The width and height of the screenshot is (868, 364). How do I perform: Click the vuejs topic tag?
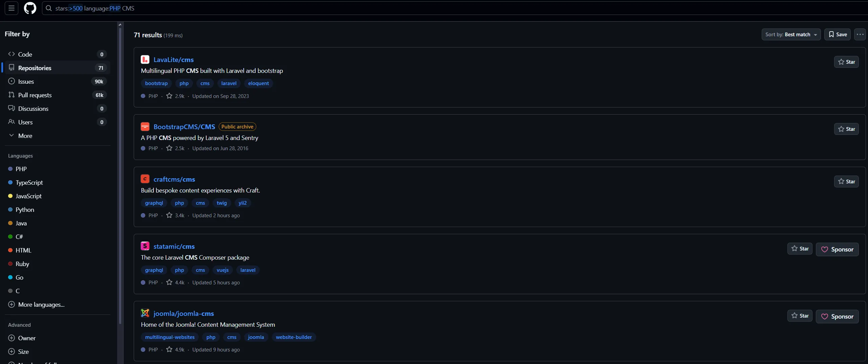[x=222, y=270]
